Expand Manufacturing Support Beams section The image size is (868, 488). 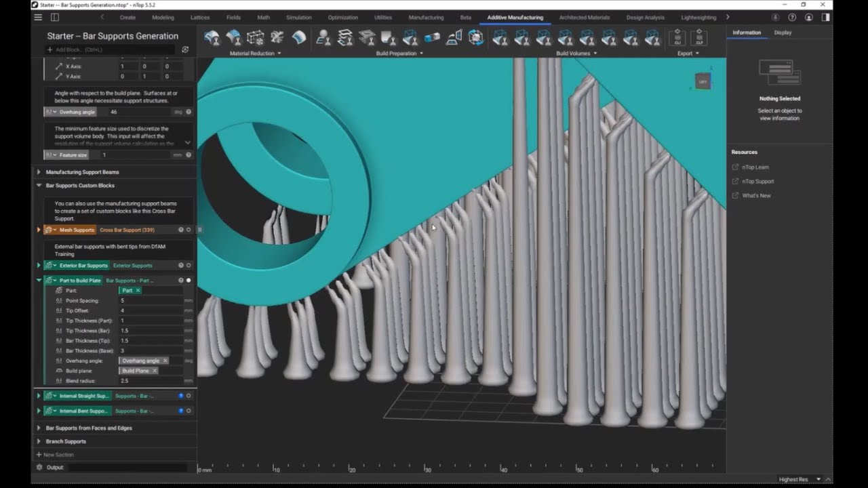pos(39,172)
